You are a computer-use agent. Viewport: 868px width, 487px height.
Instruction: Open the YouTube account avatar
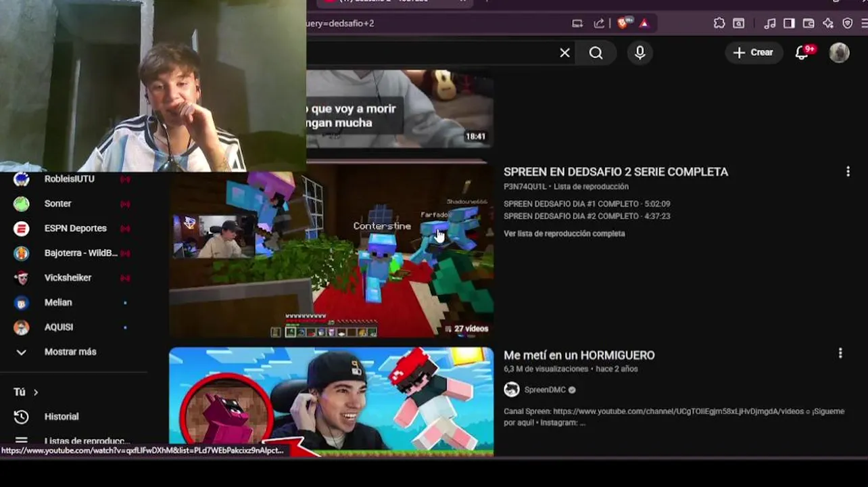point(839,53)
